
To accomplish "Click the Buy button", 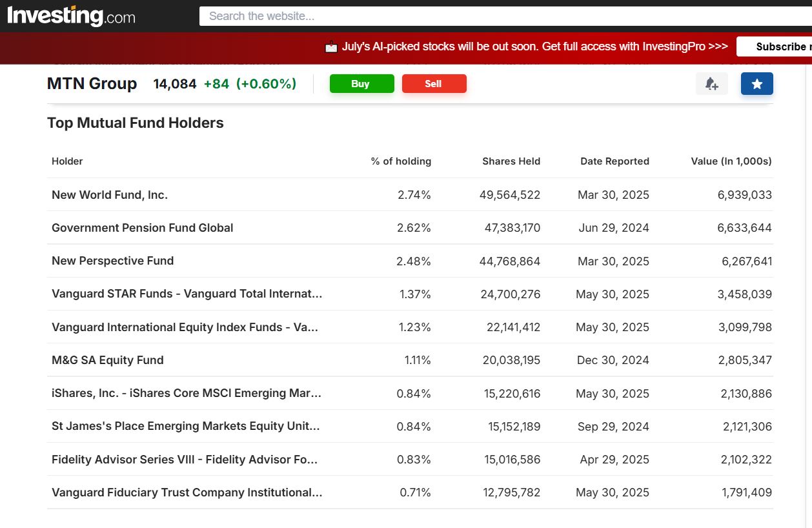I will tap(361, 84).
